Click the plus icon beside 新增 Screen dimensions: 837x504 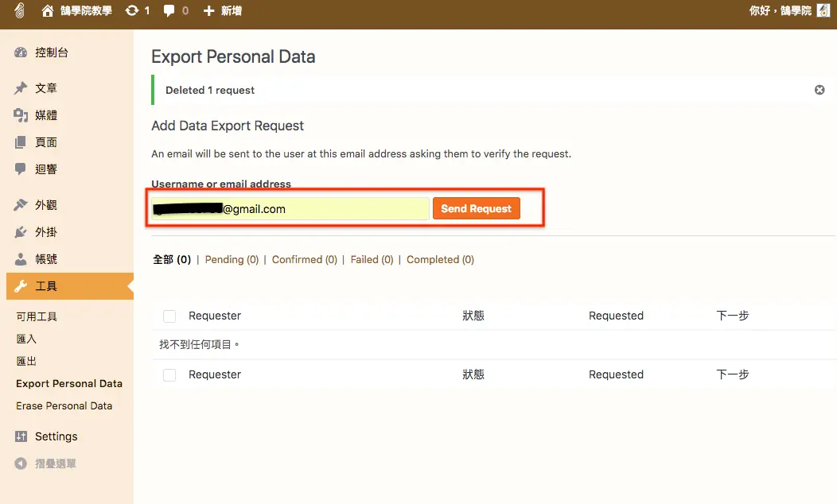pos(208,10)
